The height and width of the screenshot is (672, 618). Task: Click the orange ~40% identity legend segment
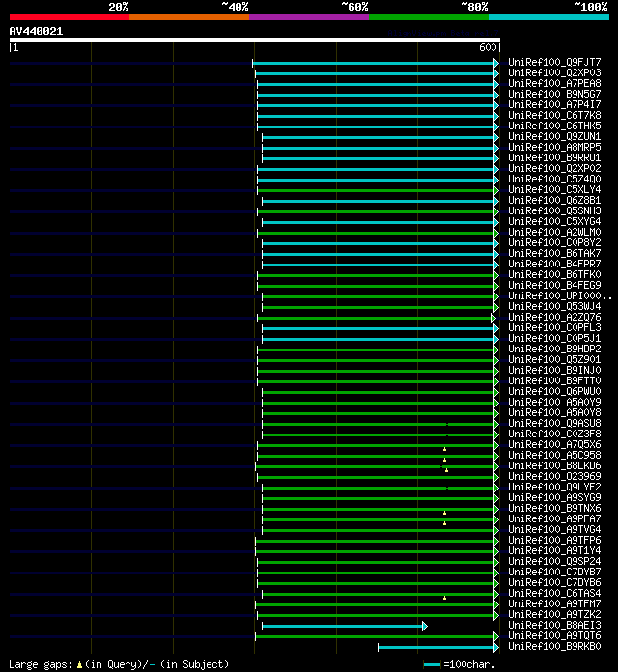pyautogui.click(x=189, y=17)
